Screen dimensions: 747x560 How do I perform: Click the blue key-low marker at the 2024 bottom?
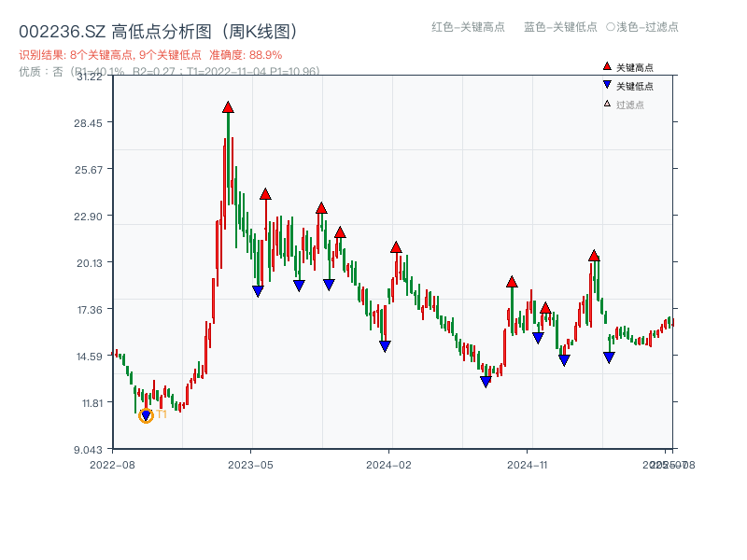click(x=485, y=381)
